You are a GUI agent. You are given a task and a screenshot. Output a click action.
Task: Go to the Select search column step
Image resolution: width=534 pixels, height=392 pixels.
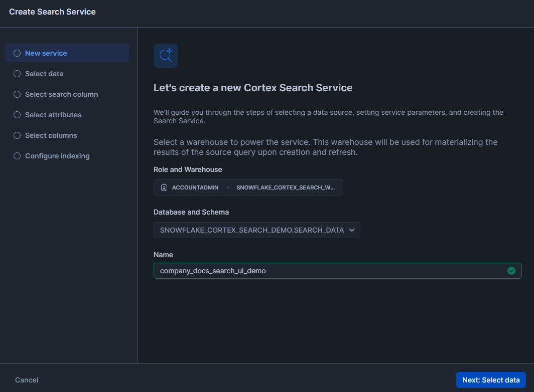[61, 94]
